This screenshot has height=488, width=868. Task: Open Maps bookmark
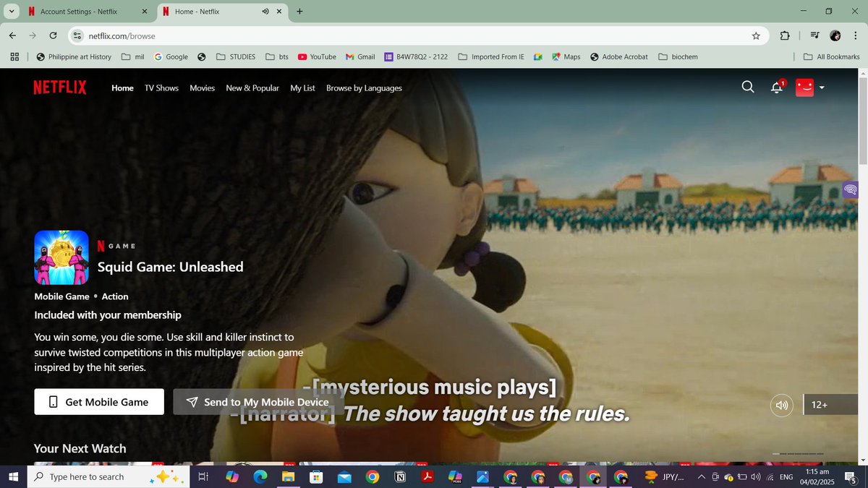(x=566, y=56)
